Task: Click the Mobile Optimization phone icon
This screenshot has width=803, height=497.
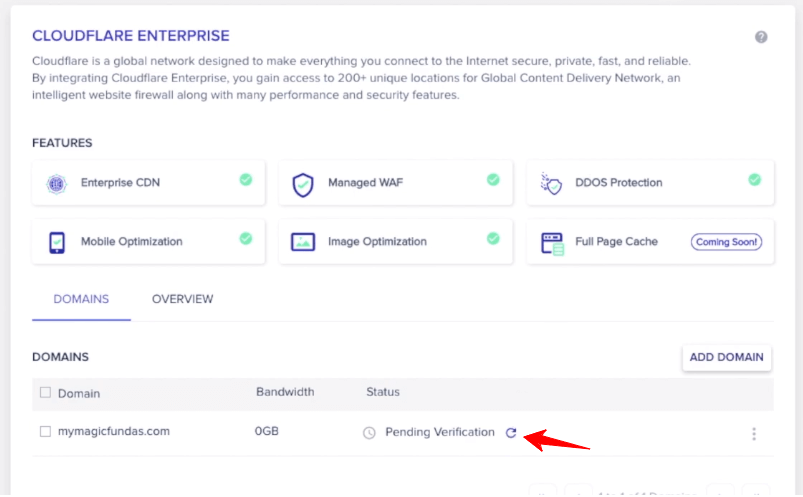Action: [57, 242]
